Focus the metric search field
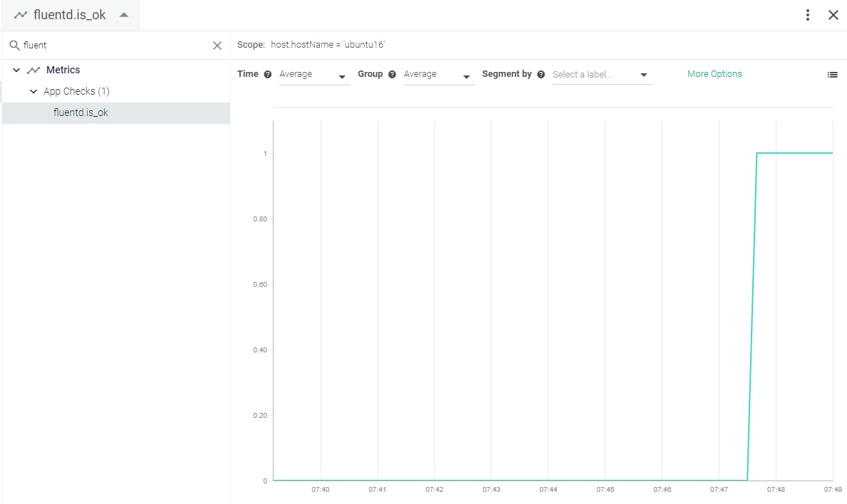The image size is (847, 504). 115,46
